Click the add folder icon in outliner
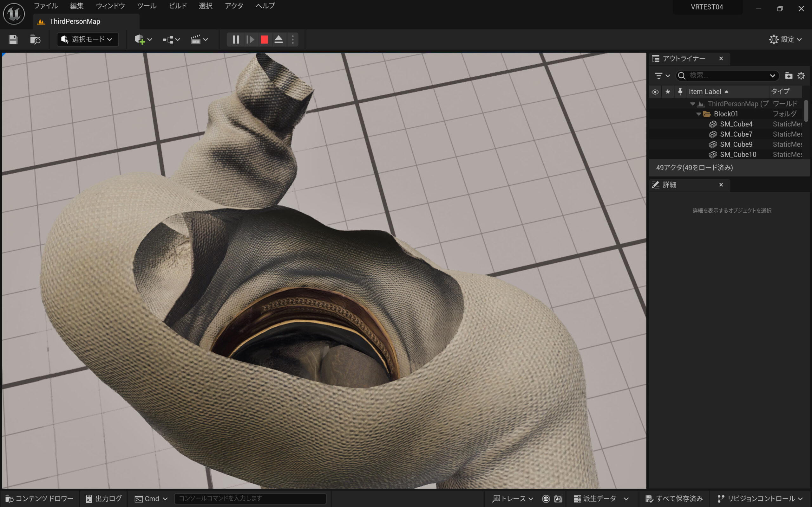The width and height of the screenshot is (812, 507). coord(789,76)
